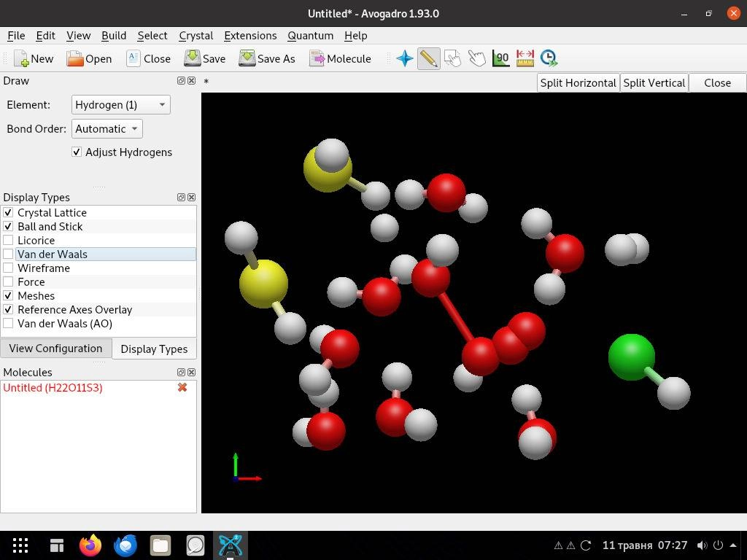Screen dimensions: 747x560
Task: Select the Selection tool icon
Action: click(x=452, y=58)
